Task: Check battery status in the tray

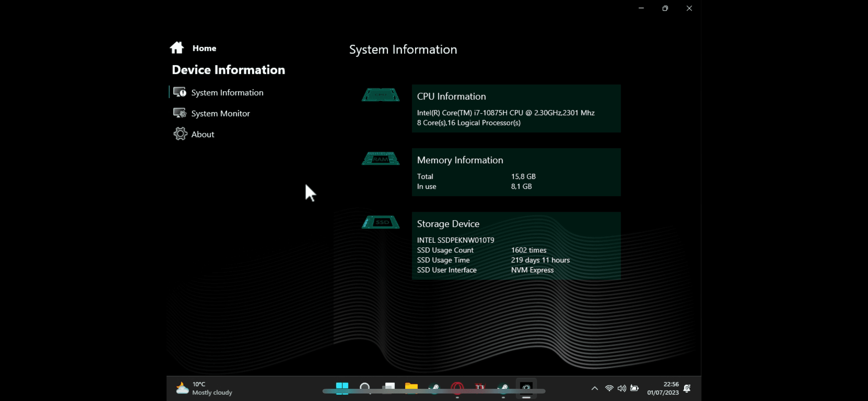Action: (635, 388)
